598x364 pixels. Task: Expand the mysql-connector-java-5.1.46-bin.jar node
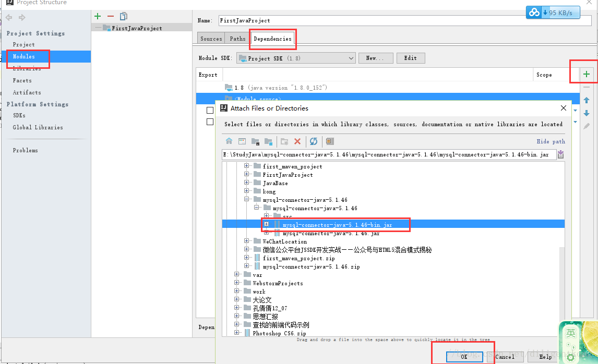coord(266,224)
